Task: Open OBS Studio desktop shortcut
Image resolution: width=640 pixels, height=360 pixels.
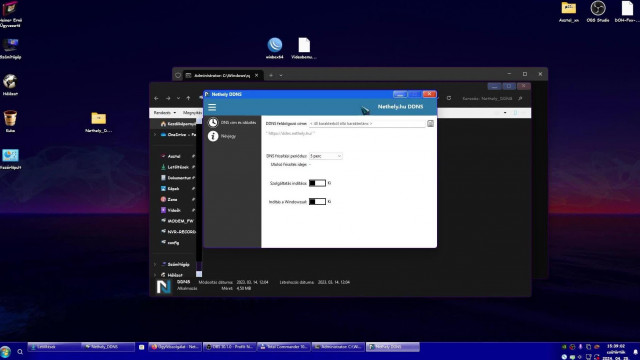Action: click(x=598, y=11)
